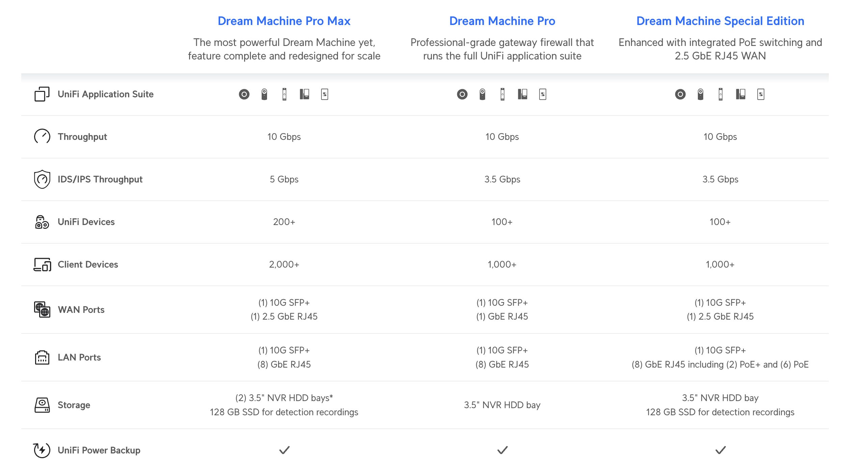Click the Connect toggle-panel icon under Pro Max
The height and width of the screenshot is (471, 868).
324,94
